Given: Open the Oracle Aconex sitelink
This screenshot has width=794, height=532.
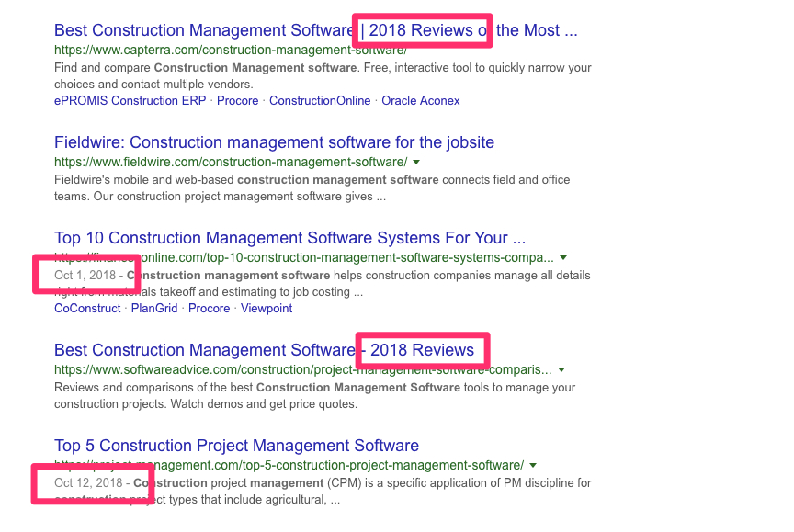Looking at the screenshot, I should [421, 101].
